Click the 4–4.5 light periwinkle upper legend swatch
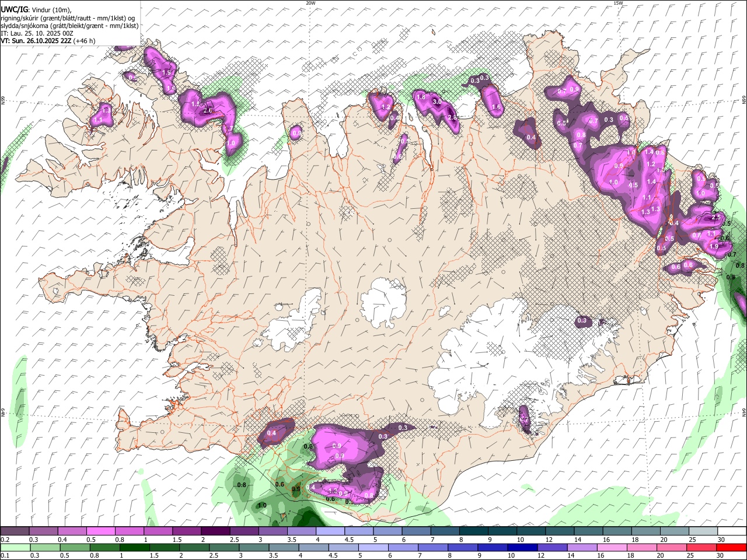This screenshot has width=747, height=560. pos(329,531)
